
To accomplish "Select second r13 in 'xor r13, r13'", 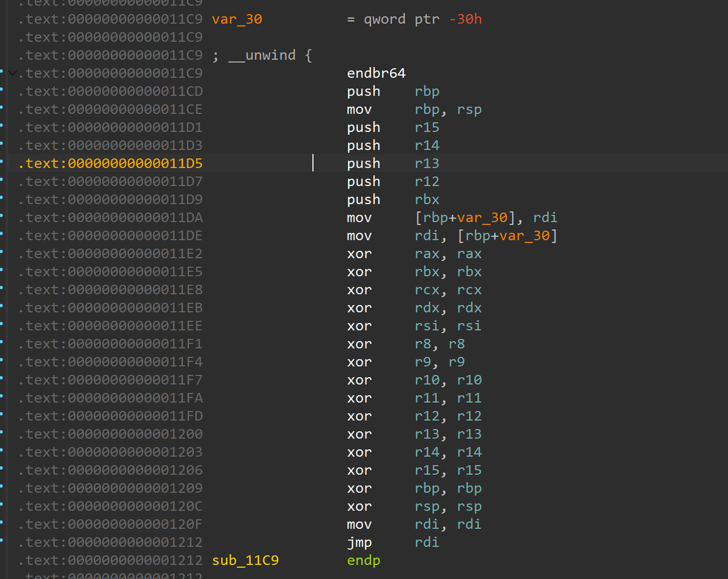I will (469, 435).
